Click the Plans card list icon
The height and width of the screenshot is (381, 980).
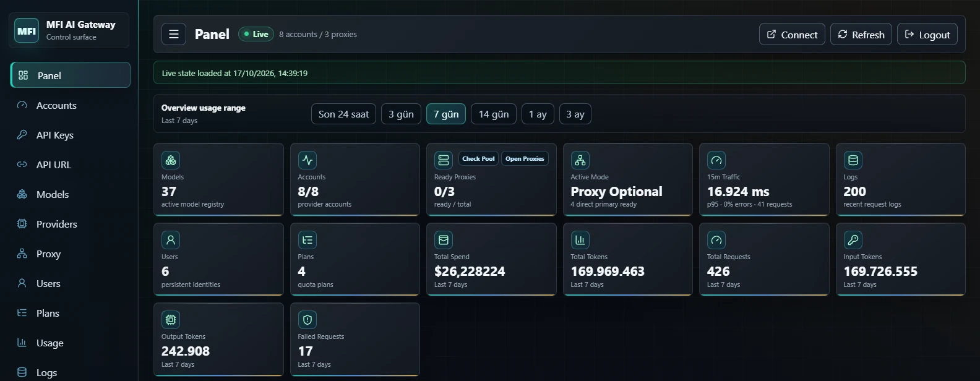pos(307,240)
